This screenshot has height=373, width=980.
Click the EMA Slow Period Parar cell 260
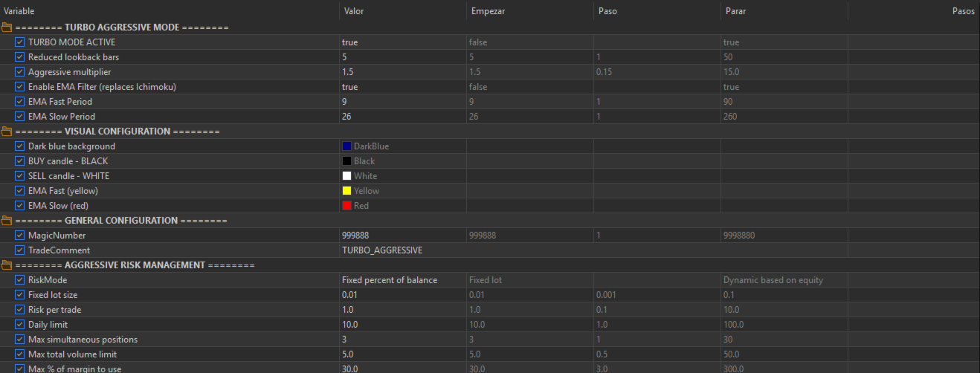click(784, 117)
